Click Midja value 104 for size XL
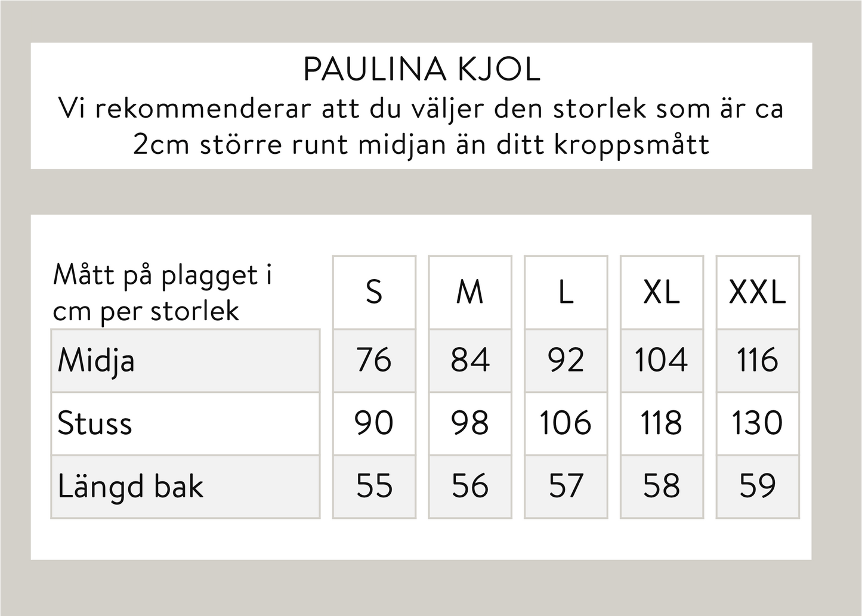862x616 pixels. [x=662, y=360]
